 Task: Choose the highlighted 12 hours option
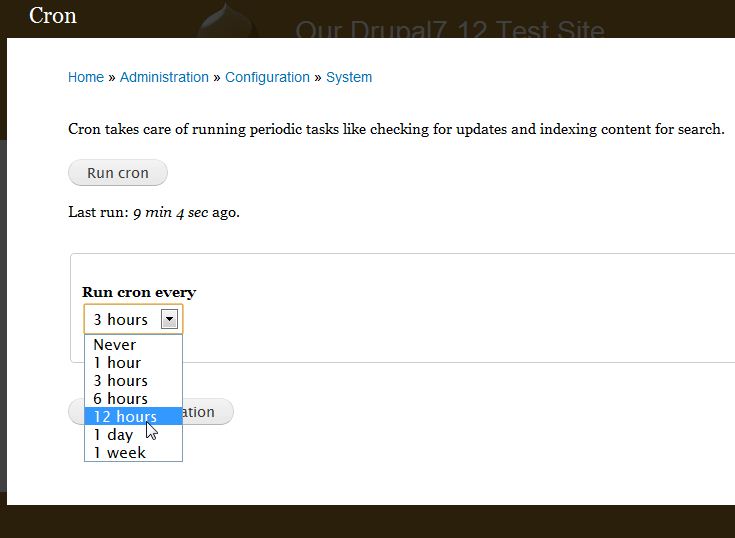click(125, 417)
